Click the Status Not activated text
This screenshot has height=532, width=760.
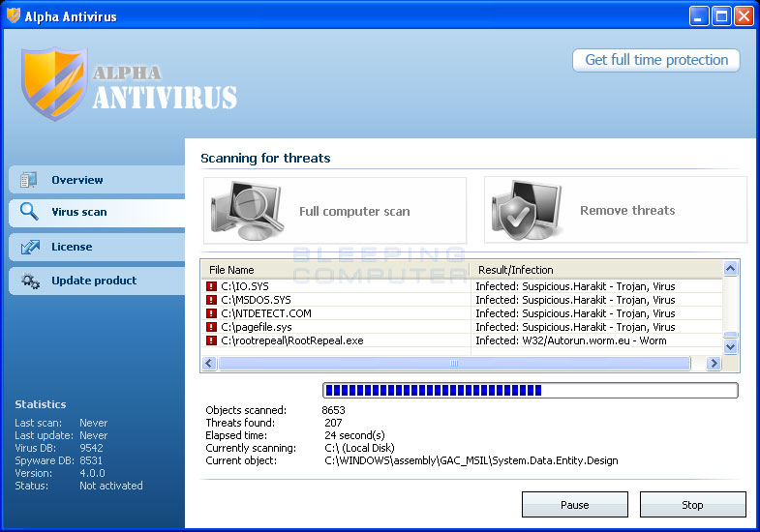pyautogui.click(x=111, y=486)
